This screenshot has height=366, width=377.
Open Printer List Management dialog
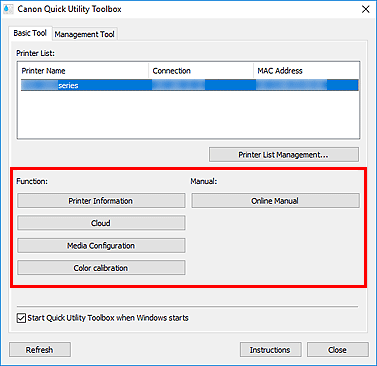click(x=284, y=155)
